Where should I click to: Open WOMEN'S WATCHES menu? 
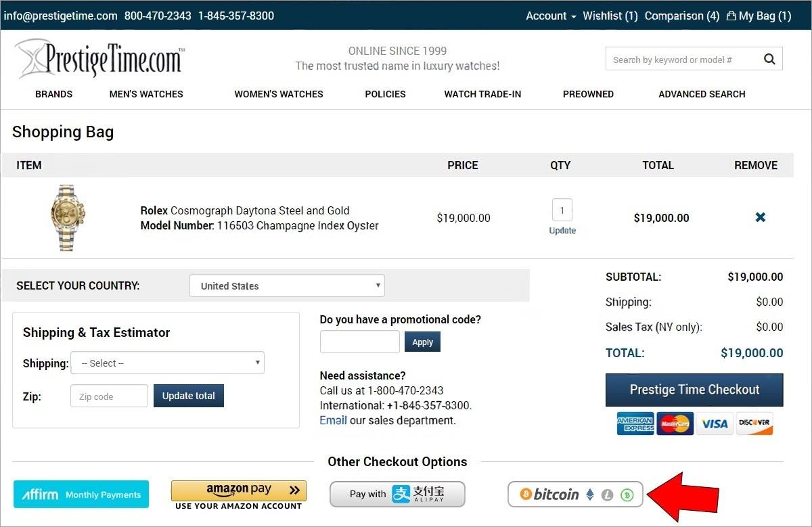coord(279,94)
